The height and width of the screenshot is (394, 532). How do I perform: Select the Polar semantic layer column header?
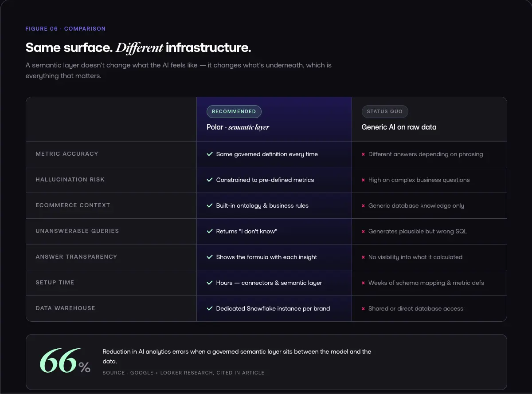coord(238,127)
